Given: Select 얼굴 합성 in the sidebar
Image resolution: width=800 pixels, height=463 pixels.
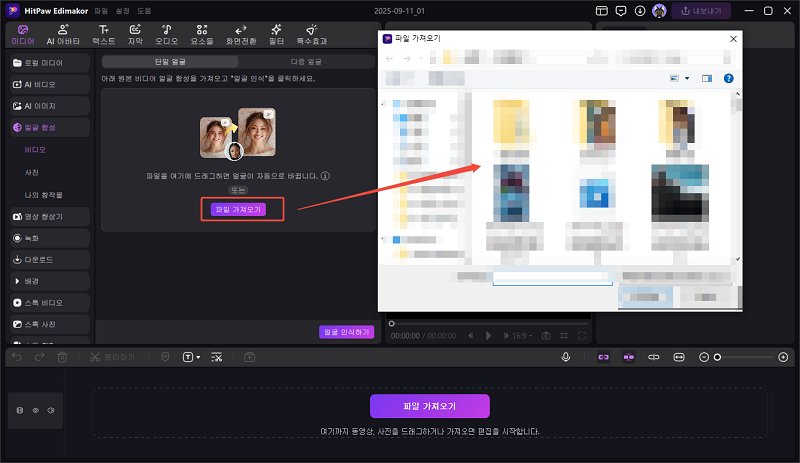Looking at the screenshot, I should coord(49,127).
